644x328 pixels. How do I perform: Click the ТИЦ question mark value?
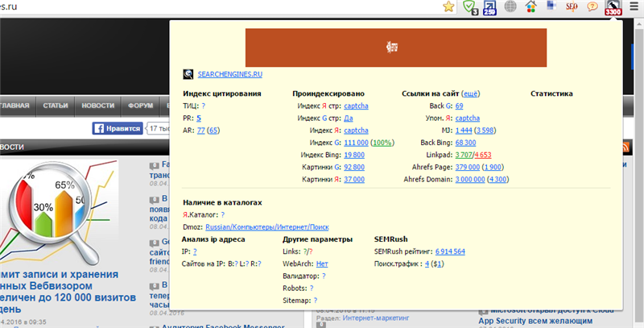(x=204, y=106)
